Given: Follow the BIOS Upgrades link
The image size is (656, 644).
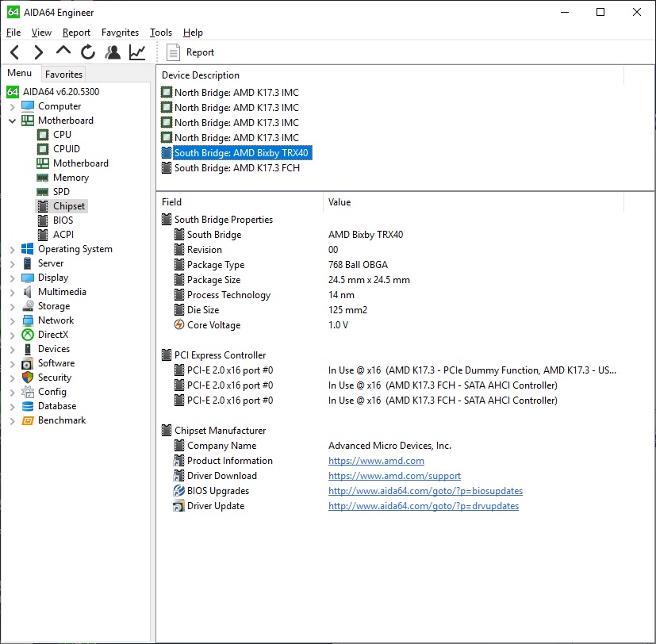Looking at the screenshot, I should [x=425, y=491].
